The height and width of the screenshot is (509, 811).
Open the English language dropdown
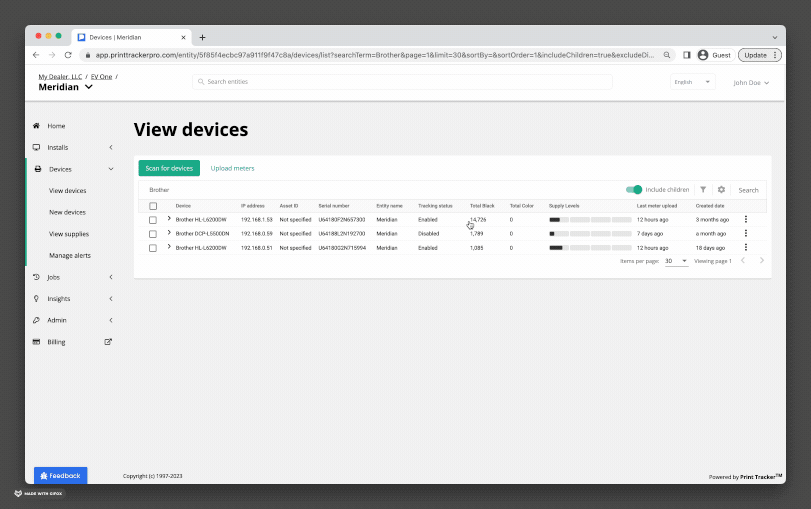pos(692,82)
